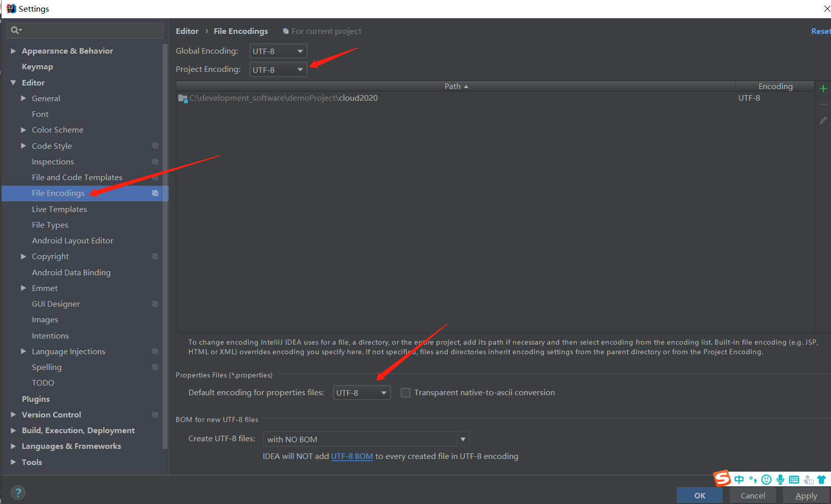Click project-level icon next to Code Style
This screenshot has width=831, height=504.
click(x=155, y=146)
